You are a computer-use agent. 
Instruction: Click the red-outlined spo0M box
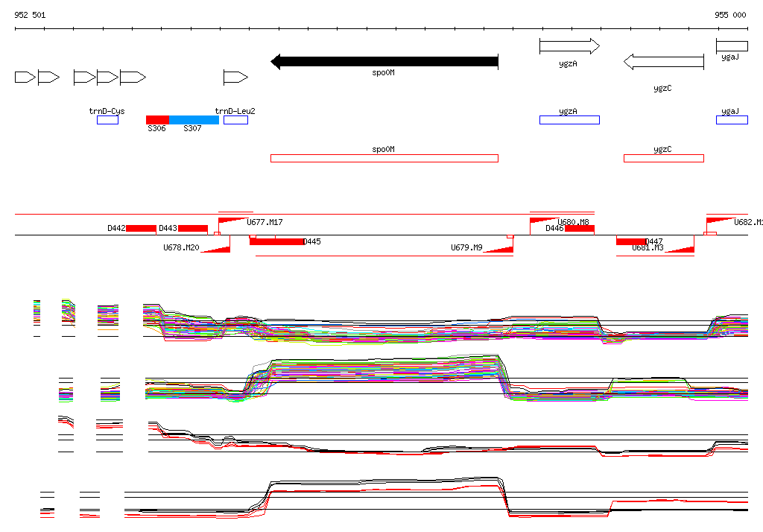click(x=384, y=158)
